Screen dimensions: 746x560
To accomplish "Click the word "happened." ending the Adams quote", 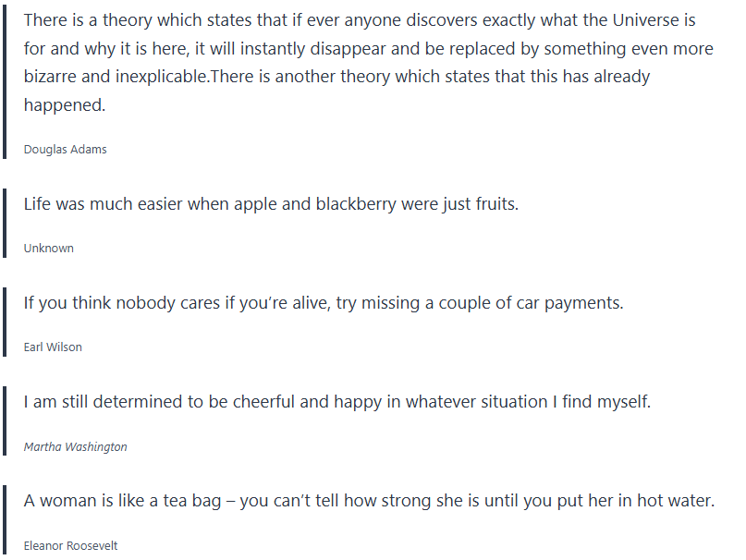I will coord(65,105).
